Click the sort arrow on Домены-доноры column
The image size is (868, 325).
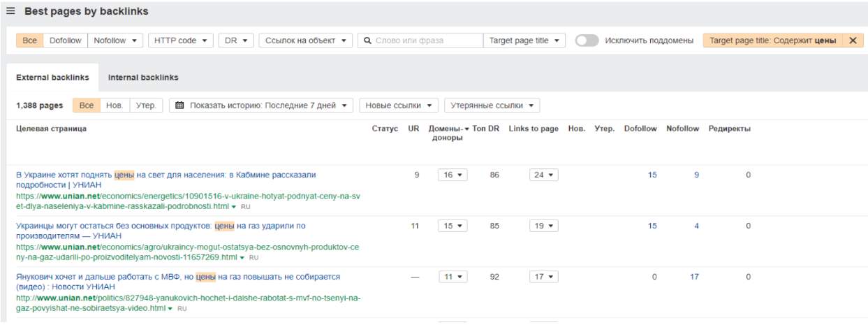coord(466,129)
